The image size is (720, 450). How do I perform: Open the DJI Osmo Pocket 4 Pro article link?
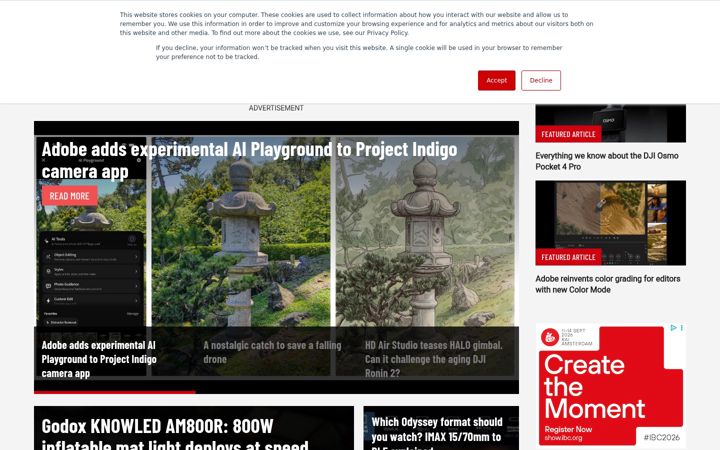607,161
